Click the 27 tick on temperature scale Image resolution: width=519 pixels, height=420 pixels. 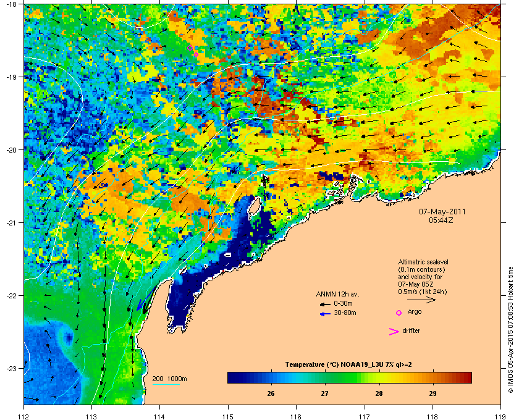(x=325, y=393)
